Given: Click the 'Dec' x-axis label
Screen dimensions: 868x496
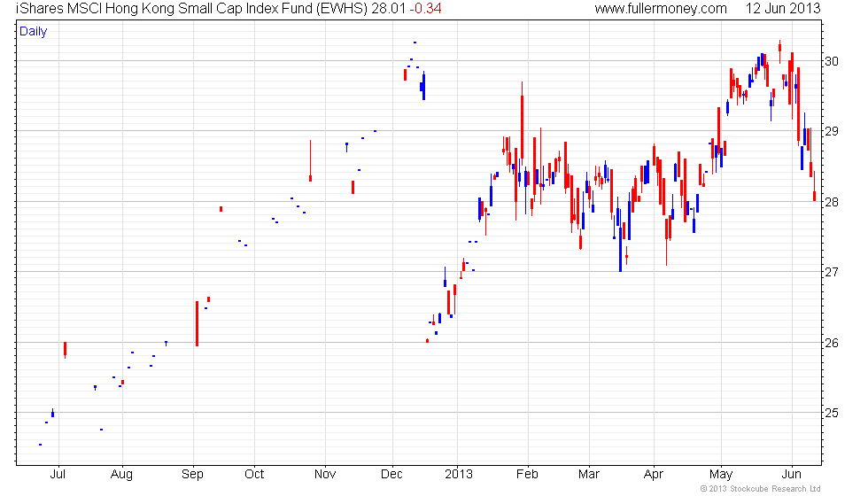Looking at the screenshot, I should pyautogui.click(x=391, y=475).
